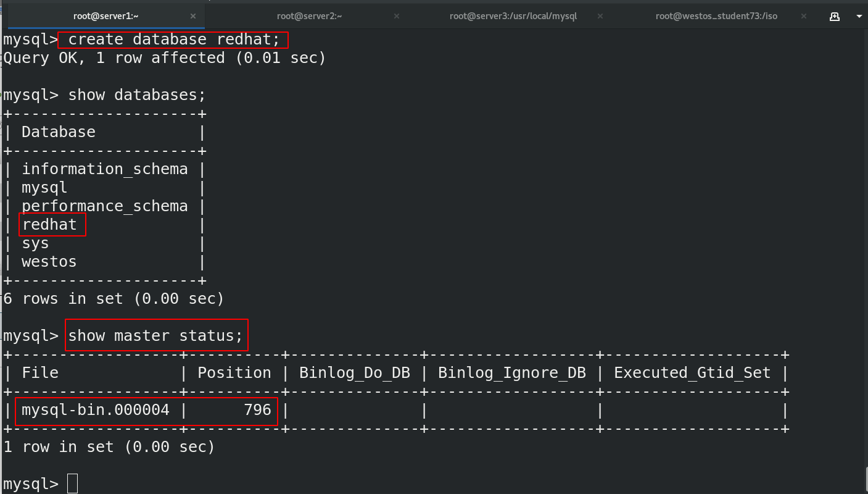Open the root@server3:/usr/local/mysql tab

[x=513, y=16]
